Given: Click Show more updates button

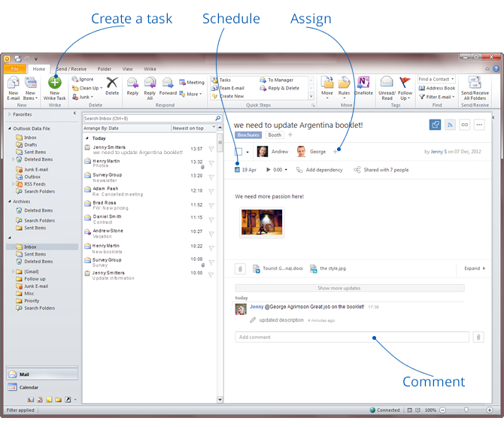Looking at the screenshot, I should click(x=349, y=288).
